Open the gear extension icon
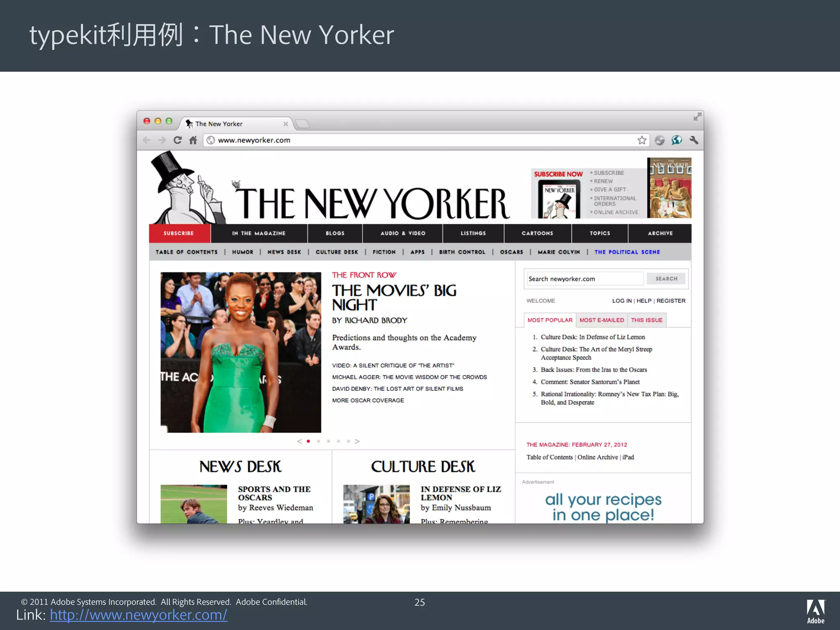Viewport: 840px width, 630px height. [x=660, y=140]
